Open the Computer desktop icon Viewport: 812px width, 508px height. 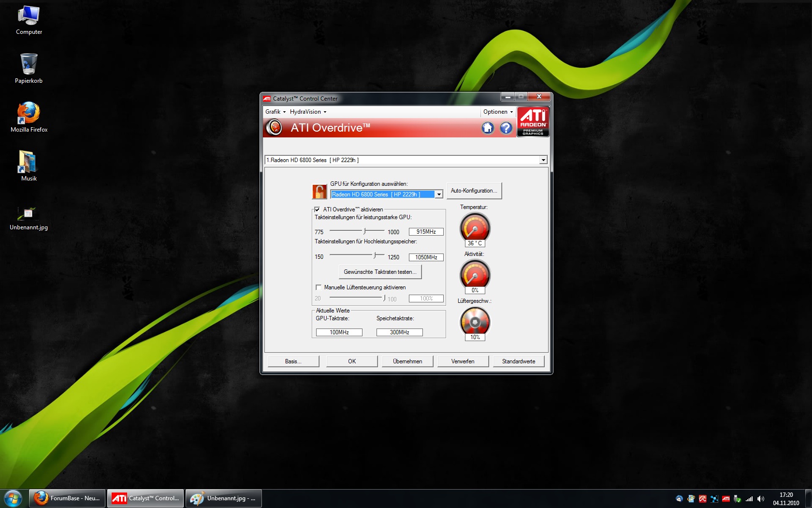tap(29, 20)
